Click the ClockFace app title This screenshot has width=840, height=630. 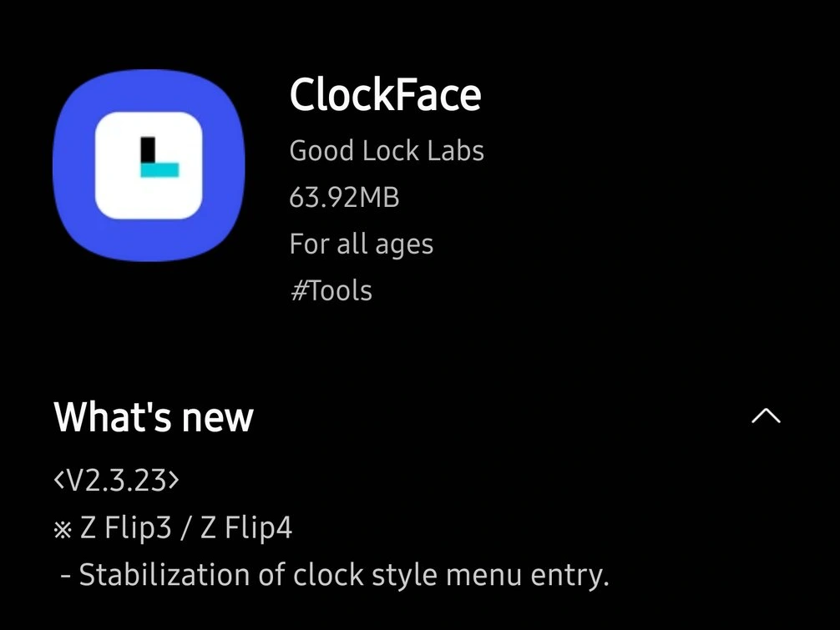pyautogui.click(x=385, y=94)
